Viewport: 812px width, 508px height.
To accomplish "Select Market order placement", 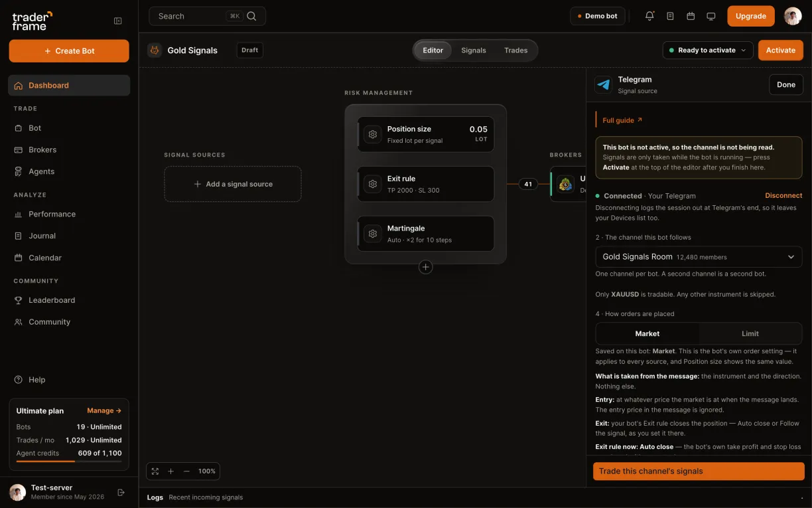I will [647, 333].
